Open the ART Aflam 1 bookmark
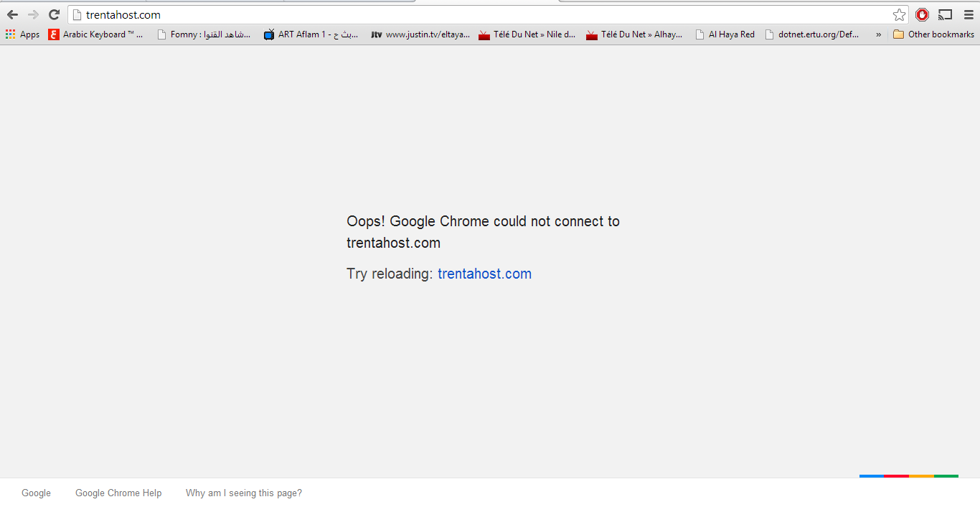 (x=311, y=34)
